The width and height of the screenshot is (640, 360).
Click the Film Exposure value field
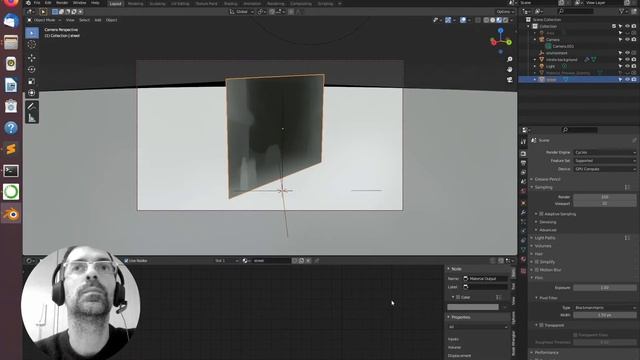point(605,288)
